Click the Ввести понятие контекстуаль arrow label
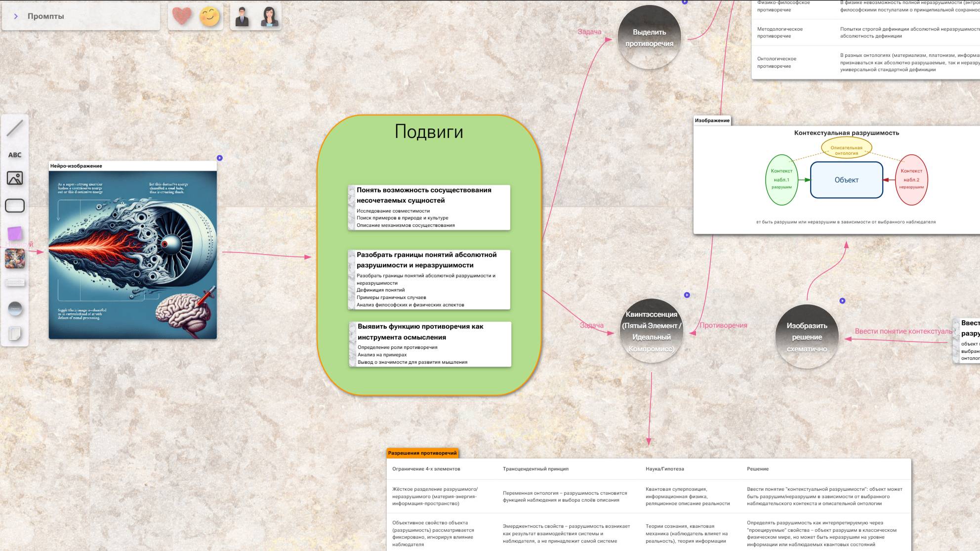The height and width of the screenshot is (551, 980). tap(903, 331)
